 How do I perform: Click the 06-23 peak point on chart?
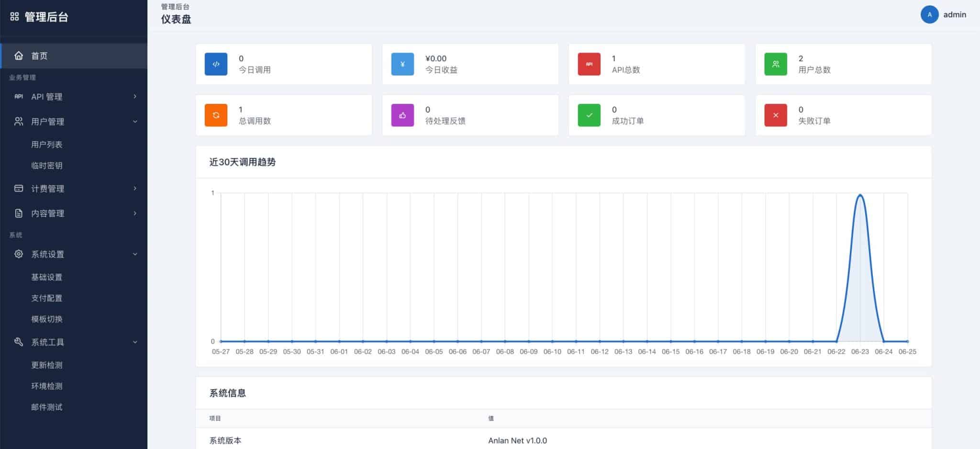pos(860,194)
